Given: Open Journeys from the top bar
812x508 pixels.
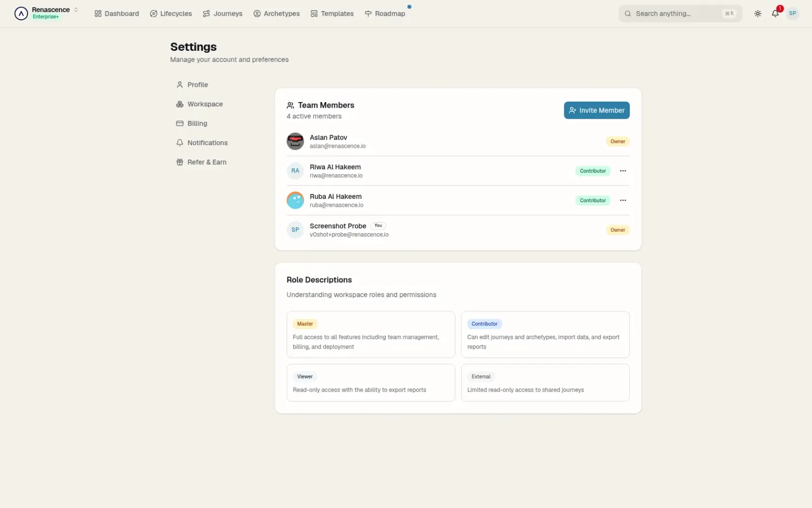Looking at the screenshot, I should coord(223,14).
